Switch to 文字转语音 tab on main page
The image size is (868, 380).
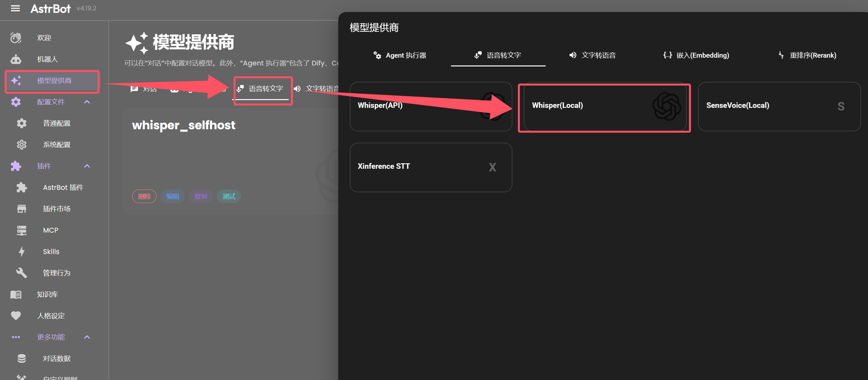point(316,88)
